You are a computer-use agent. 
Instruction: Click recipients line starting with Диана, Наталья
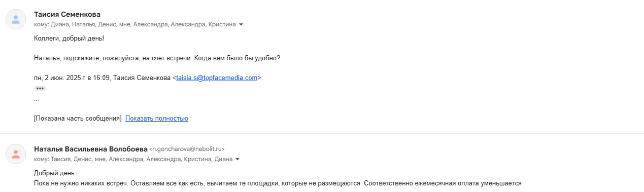[x=135, y=24]
